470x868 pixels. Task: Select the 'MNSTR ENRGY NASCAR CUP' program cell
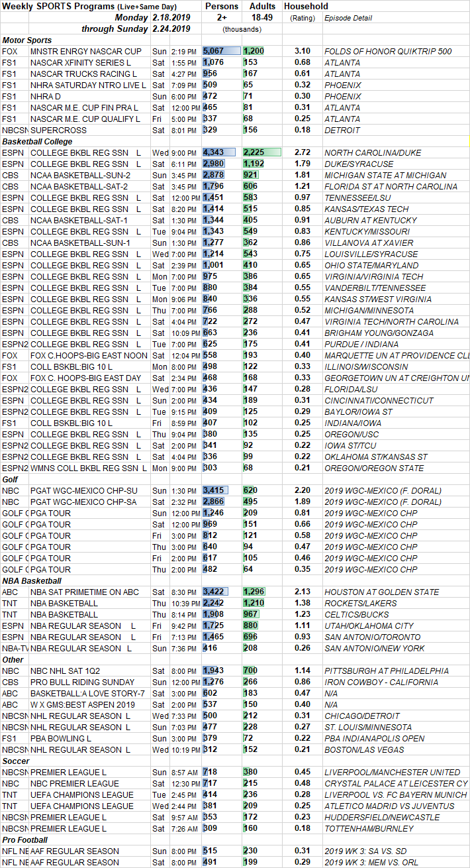(86, 51)
